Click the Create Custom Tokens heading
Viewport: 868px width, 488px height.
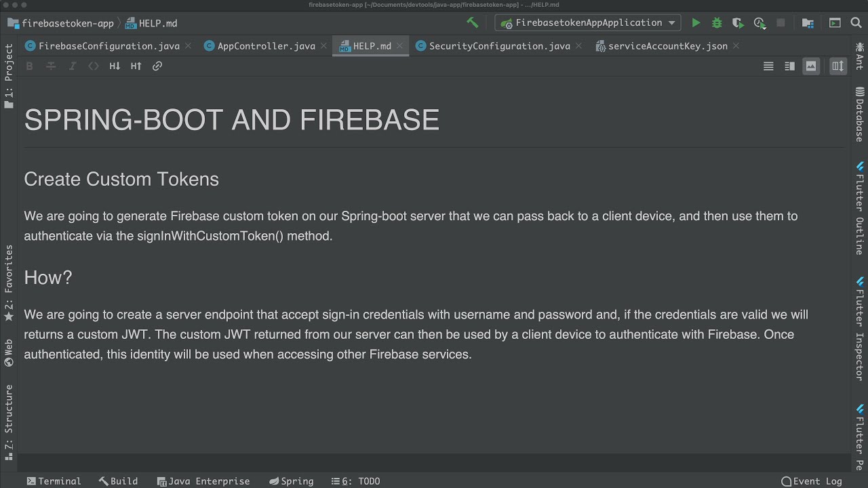tap(121, 179)
